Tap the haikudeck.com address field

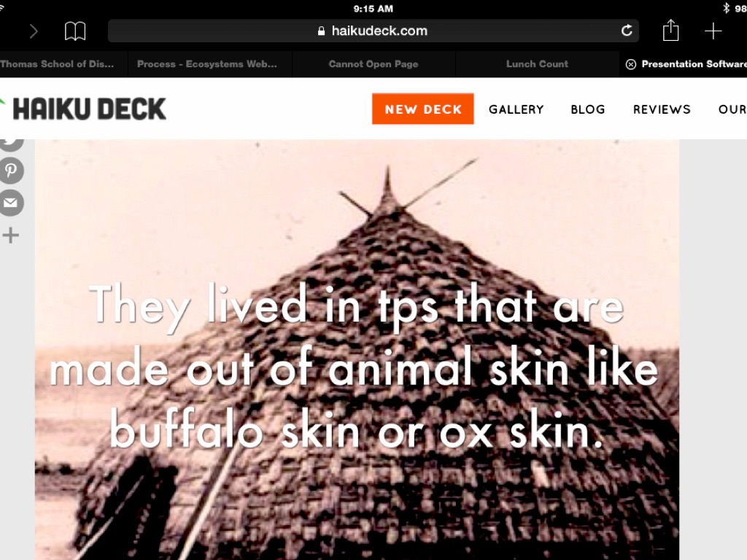[x=373, y=31]
